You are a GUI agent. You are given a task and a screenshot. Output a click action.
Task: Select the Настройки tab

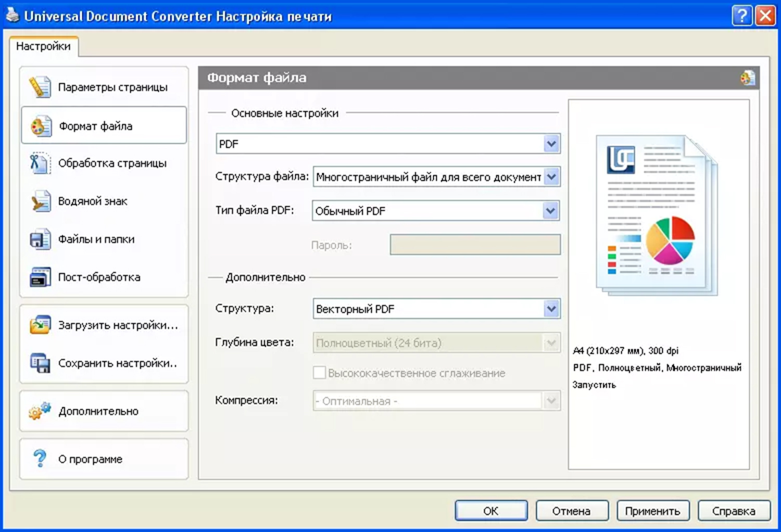(43, 46)
